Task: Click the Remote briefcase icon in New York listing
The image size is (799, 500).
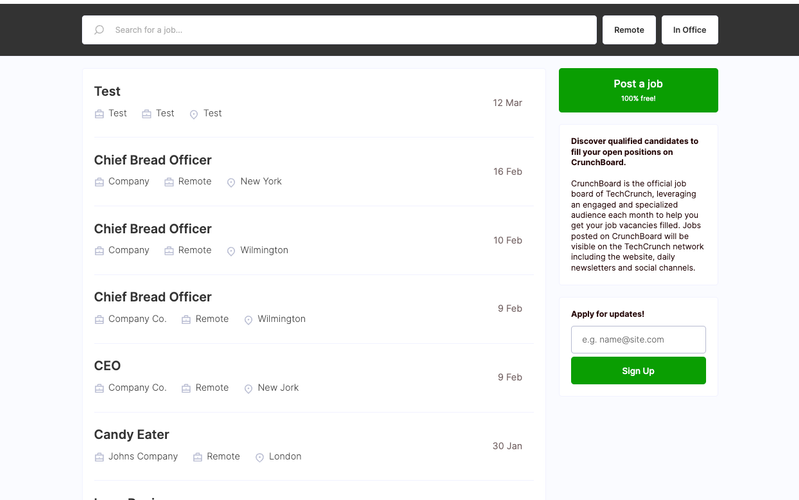Action: [169, 182]
